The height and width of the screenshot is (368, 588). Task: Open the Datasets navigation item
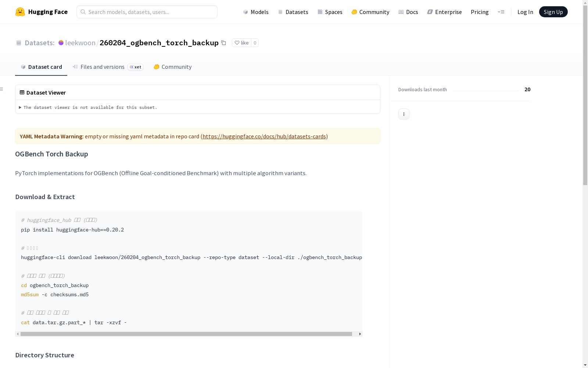point(293,12)
